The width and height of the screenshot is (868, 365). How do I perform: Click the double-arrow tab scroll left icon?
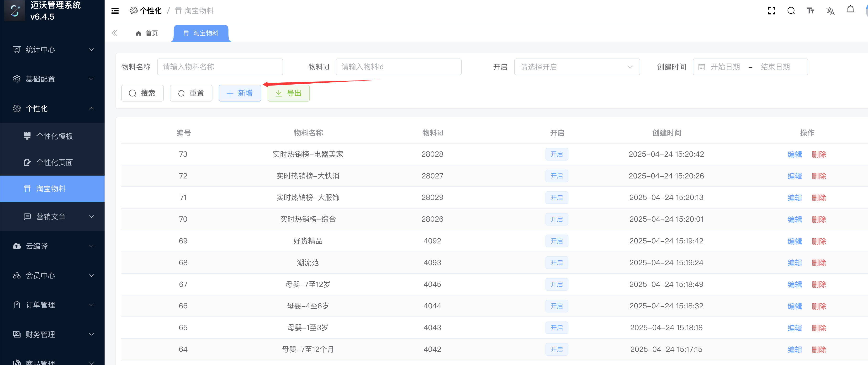point(115,33)
